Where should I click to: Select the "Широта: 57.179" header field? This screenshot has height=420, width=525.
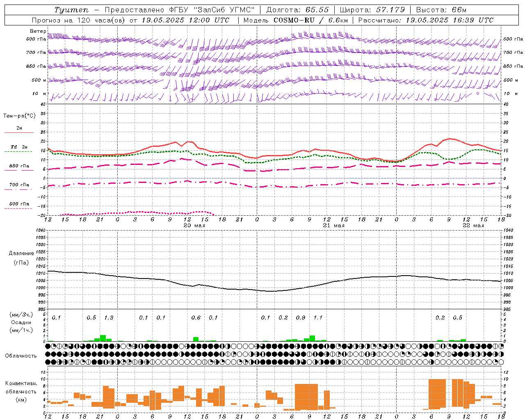(372, 10)
